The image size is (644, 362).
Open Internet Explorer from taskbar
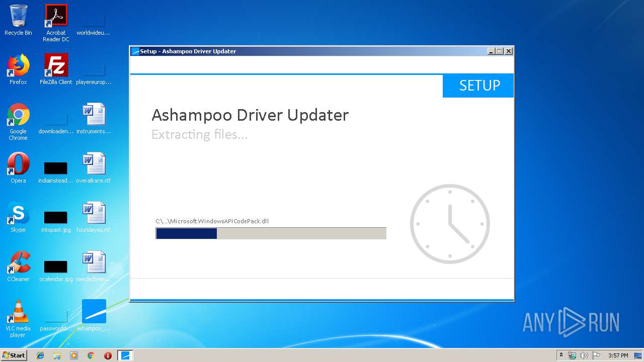[x=40, y=355]
